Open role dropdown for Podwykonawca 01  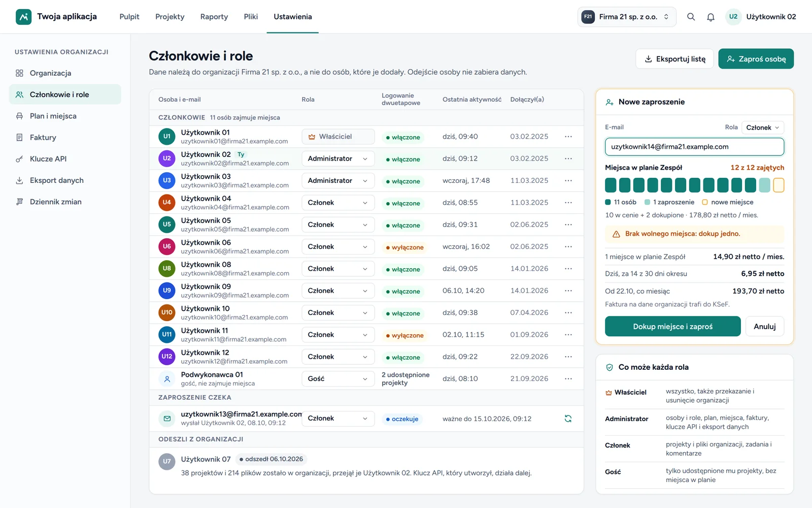[x=338, y=378]
